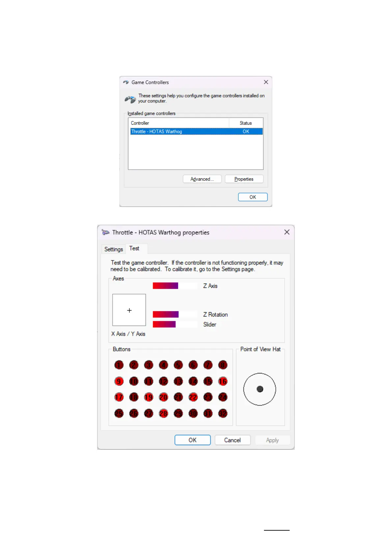Click the lit button indicator 22
Image resolution: width=392 pixels, height=554 pixels.
tap(193, 397)
